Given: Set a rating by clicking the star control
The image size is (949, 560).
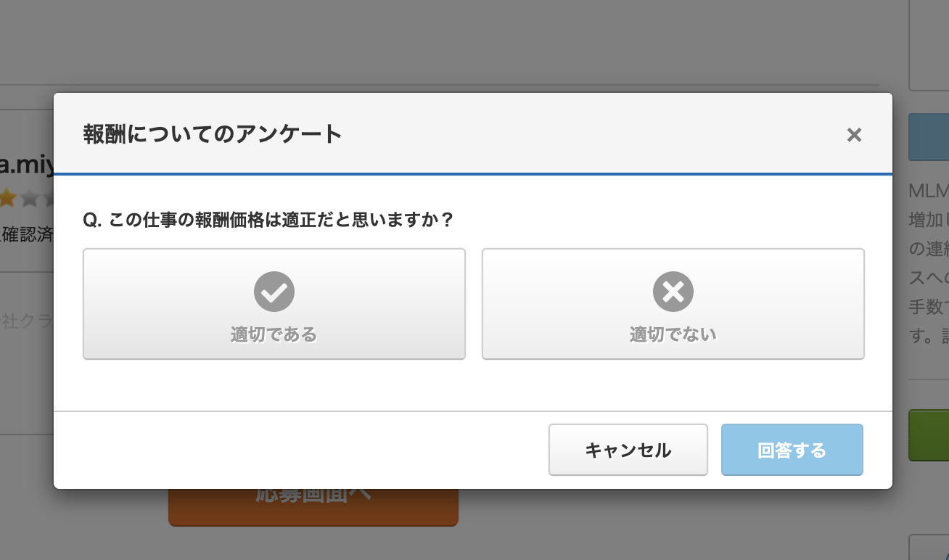Looking at the screenshot, I should coord(28,197).
